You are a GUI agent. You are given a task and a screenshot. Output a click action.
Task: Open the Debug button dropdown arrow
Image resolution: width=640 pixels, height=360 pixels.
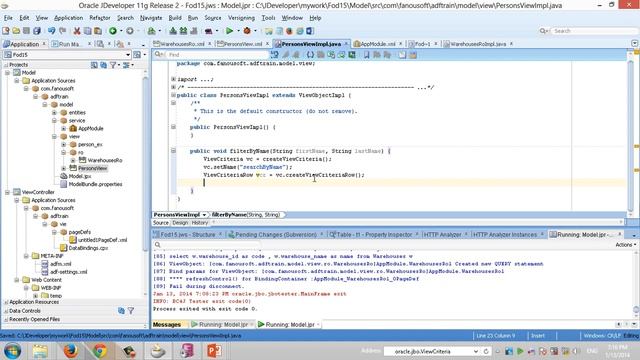tap(256, 31)
